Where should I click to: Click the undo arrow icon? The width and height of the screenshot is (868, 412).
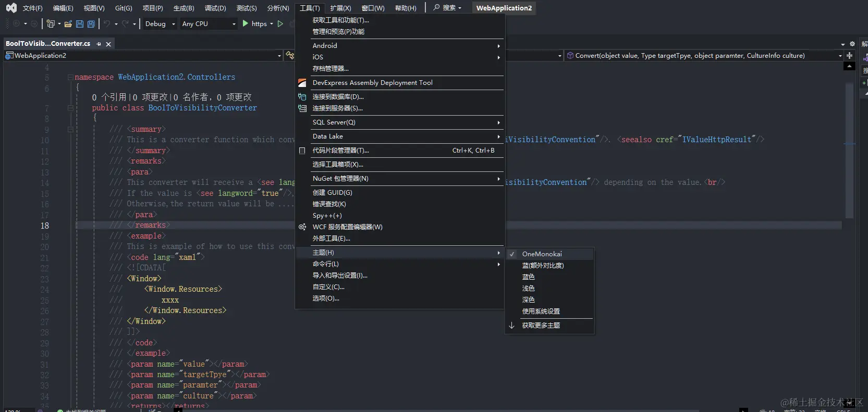[x=107, y=24]
